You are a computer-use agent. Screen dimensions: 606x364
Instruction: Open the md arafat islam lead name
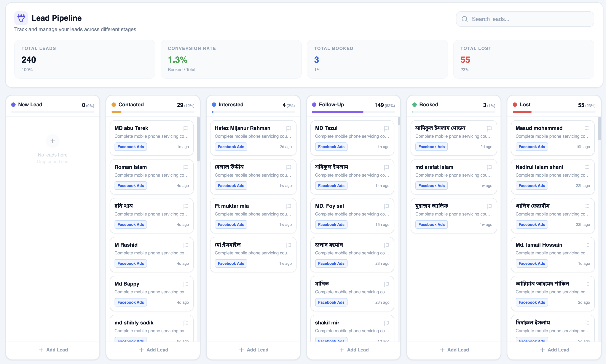pos(434,167)
